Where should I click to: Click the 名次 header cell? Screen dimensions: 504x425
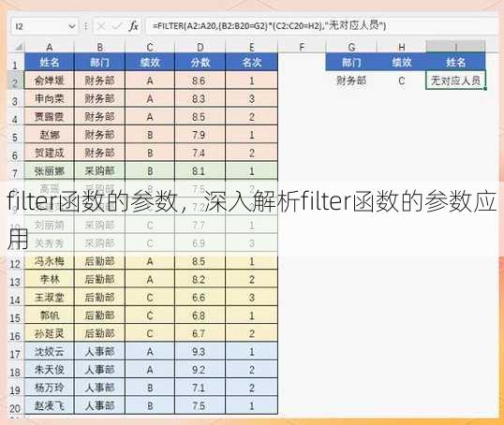click(252, 62)
